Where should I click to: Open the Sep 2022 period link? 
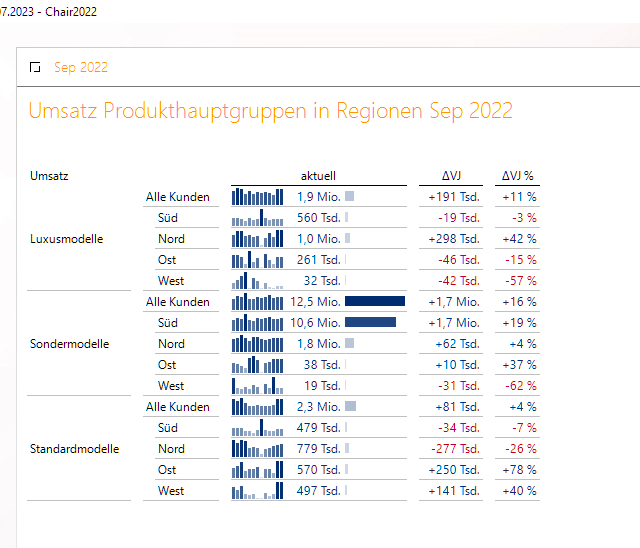click(81, 67)
